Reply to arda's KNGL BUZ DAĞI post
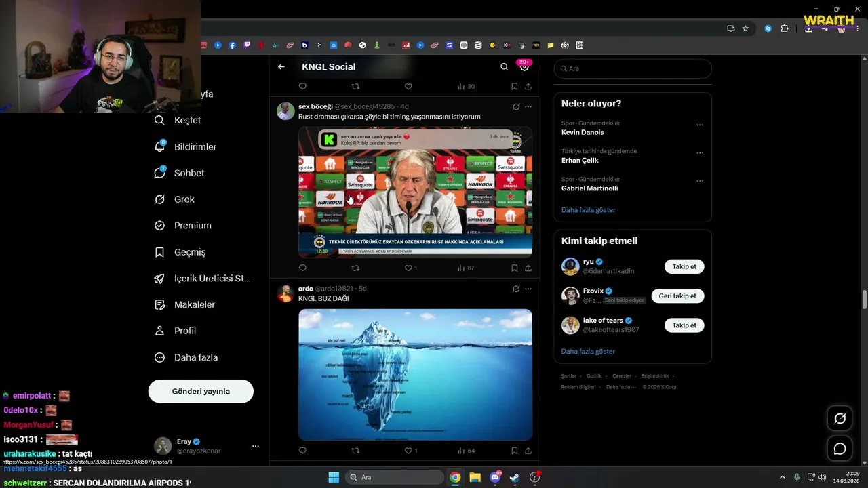 coord(302,451)
